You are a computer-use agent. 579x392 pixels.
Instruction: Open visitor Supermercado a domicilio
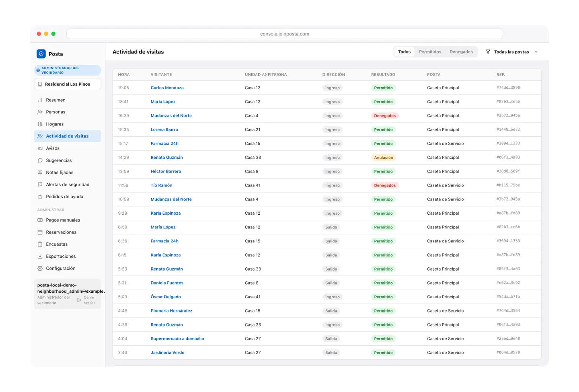[x=177, y=339]
